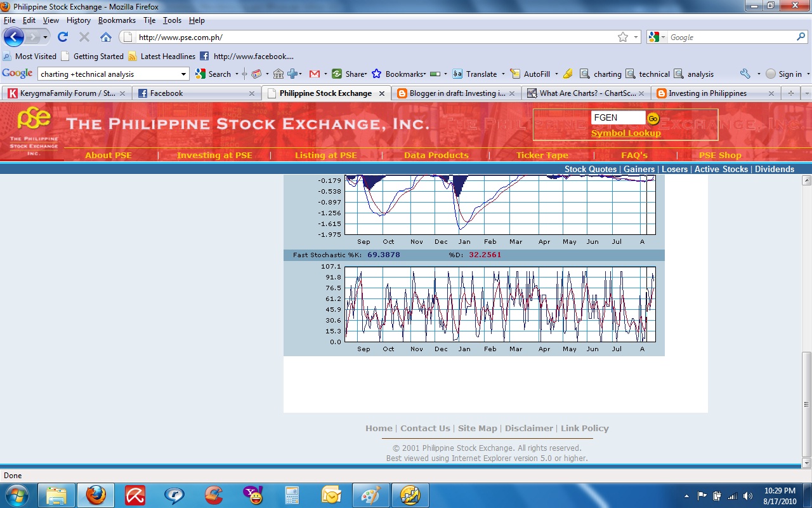Click the PSE logo in the page header

click(33, 125)
